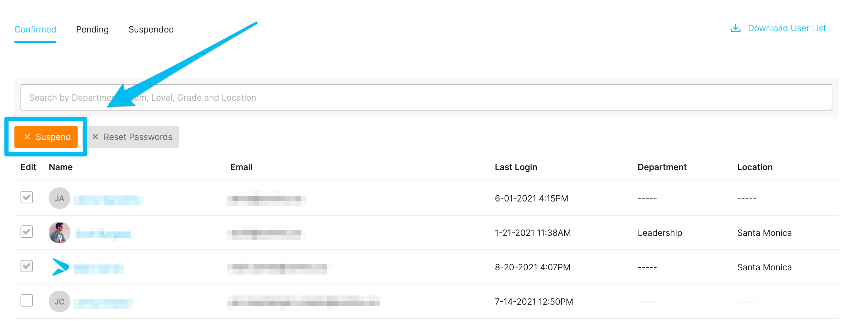Suspend the selected users
This screenshot has width=868, height=321.
pos(46,137)
